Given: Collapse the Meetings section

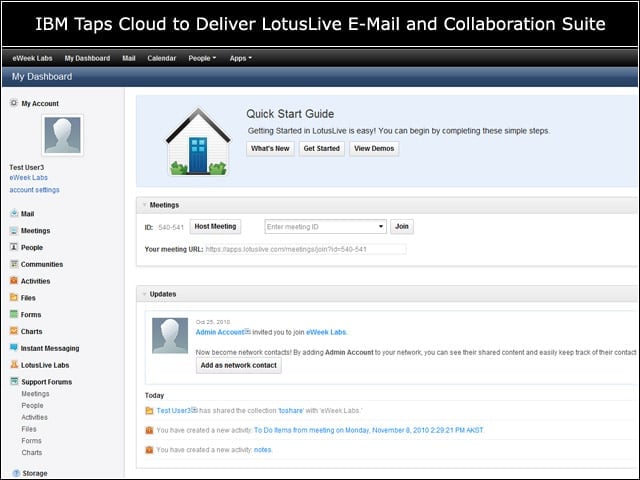Looking at the screenshot, I should tap(144, 205).
